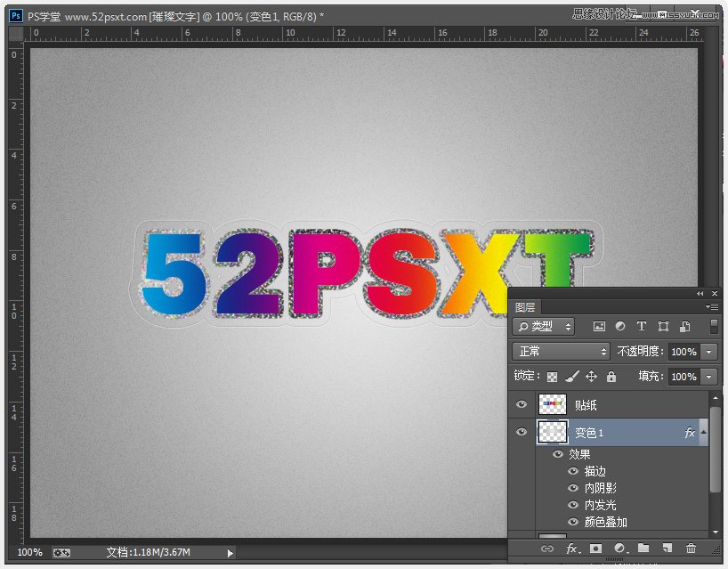
Task: Toggle the layer filtering on/off switch
Action: pyautogui.click(x=714, y=326)
